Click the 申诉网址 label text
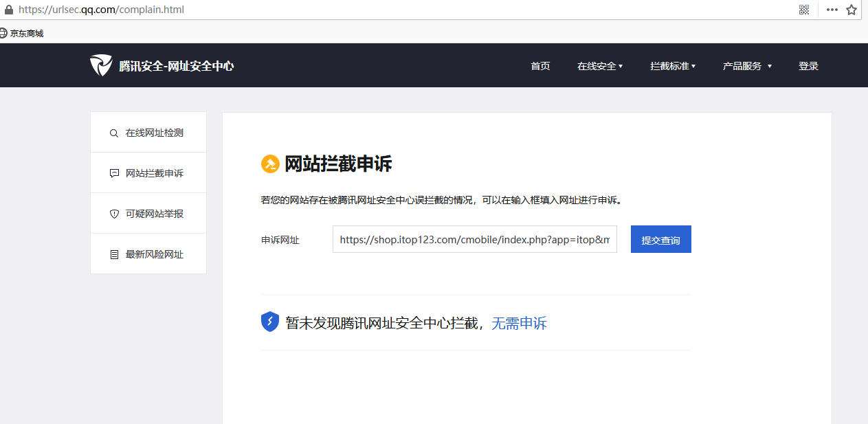 coord(280,240)
